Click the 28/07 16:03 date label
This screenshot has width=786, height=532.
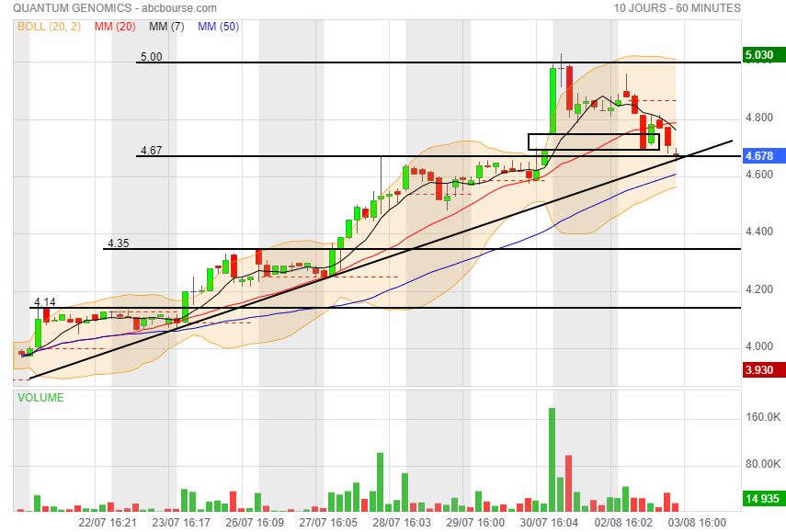click(x=402, y=523)
